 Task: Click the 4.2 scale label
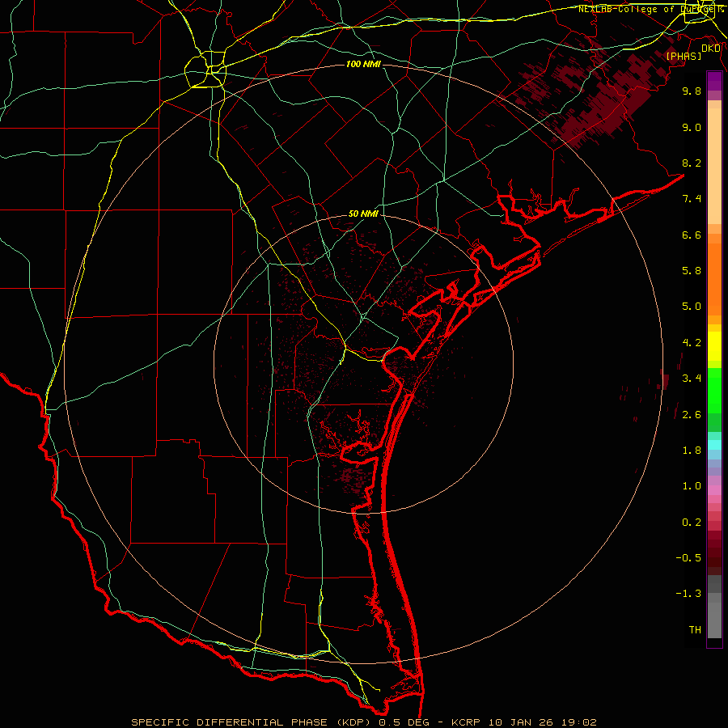[692, 343]
